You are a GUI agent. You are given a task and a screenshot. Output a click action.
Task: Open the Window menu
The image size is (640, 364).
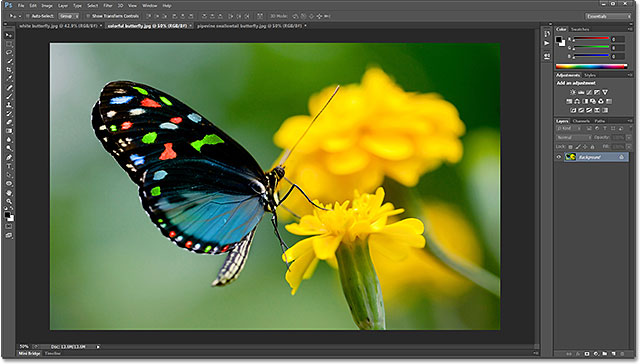(x=149, y=6)
